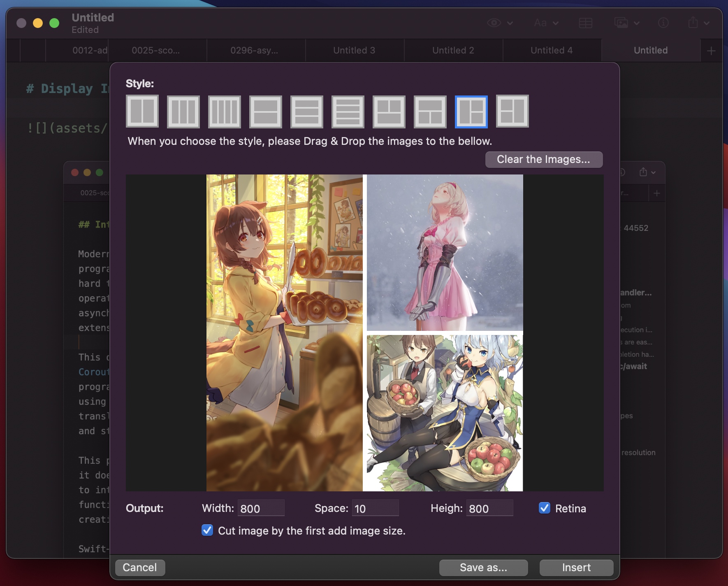Screen dimensions: 728x586
Task: Switch to the Untitled 2 tab
Action: point(453,51)
